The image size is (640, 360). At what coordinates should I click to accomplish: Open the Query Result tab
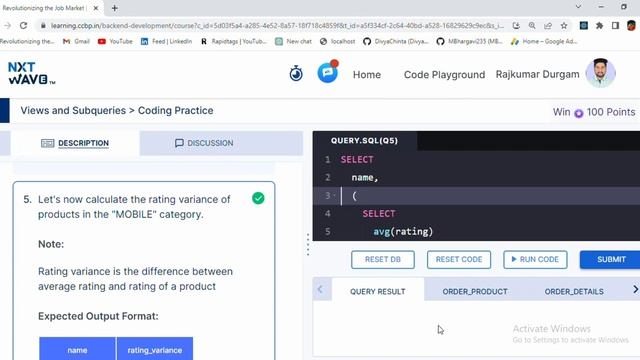point(378,291)
